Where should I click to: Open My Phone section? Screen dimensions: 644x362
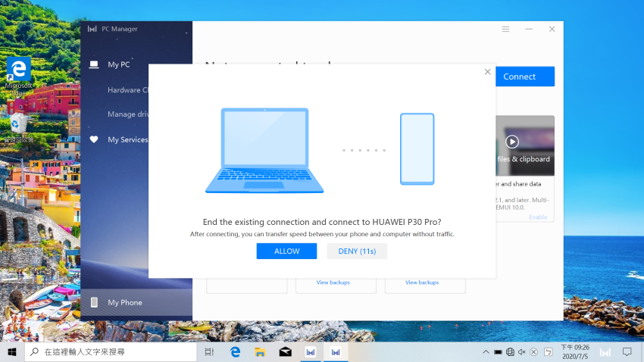coord(136,302)
